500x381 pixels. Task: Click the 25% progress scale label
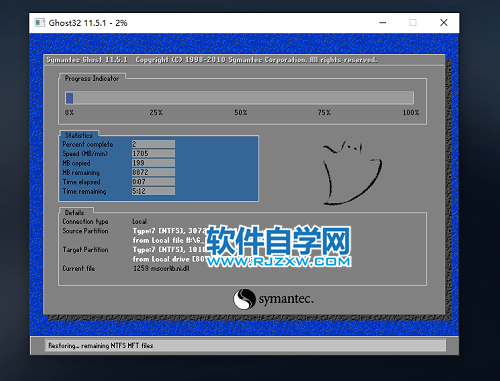point(156,113)
